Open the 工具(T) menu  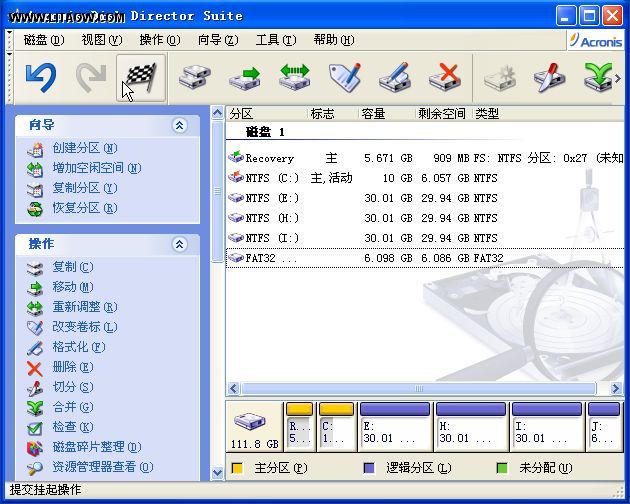pos(276,40)
